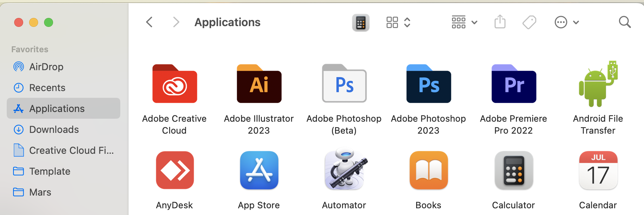Click the 'Adobe Creative Cloud' label
Viewport: 644px width, 215px height.
pos(174,124)
